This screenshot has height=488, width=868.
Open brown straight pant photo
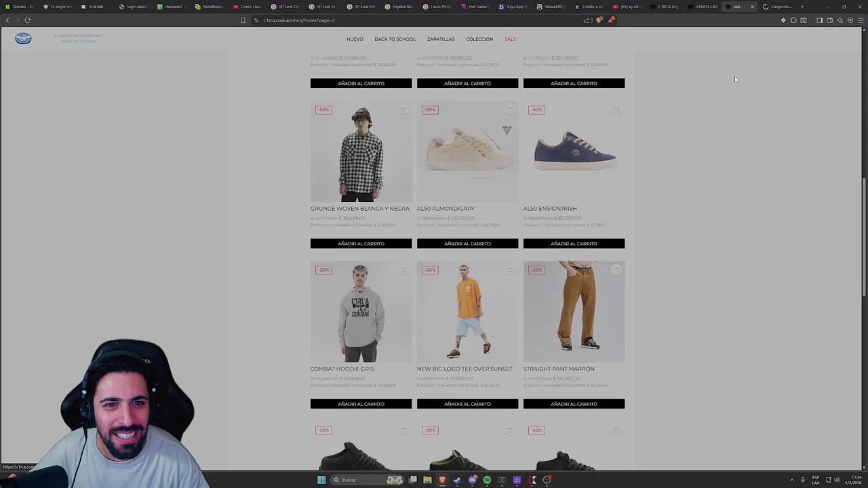[x=574, y=312]
